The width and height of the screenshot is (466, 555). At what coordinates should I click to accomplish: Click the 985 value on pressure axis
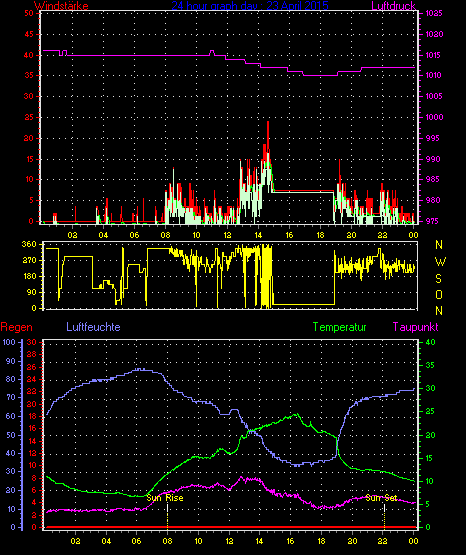(x=433, y=179)
